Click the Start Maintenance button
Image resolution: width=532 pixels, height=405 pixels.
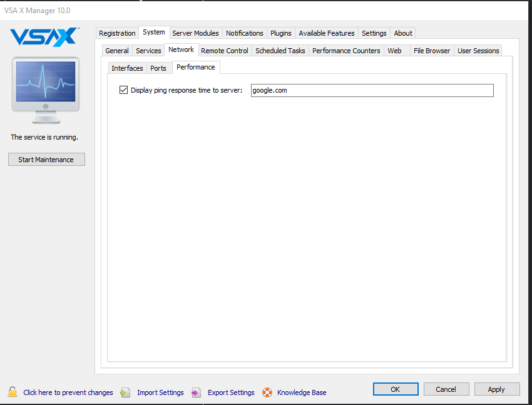[46, 160]
